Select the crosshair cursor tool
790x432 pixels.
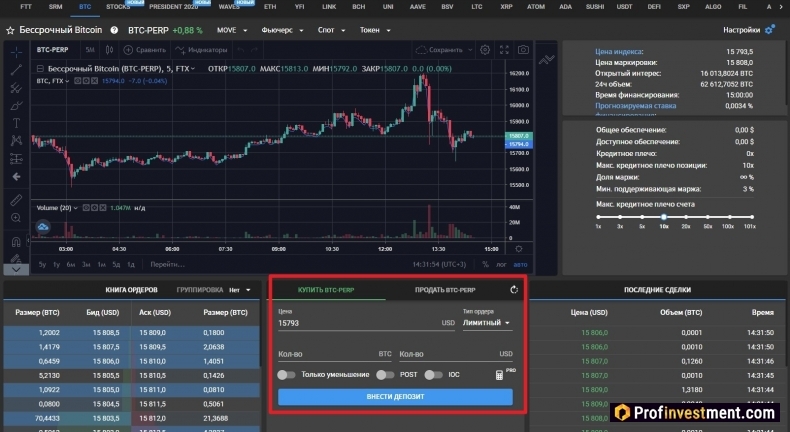click(16, 52)
